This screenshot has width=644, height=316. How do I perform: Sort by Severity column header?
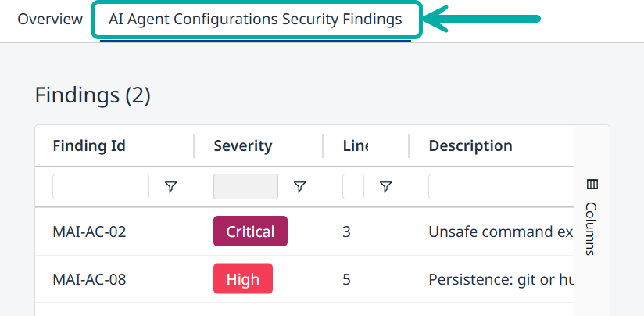(x=243, y=145)
